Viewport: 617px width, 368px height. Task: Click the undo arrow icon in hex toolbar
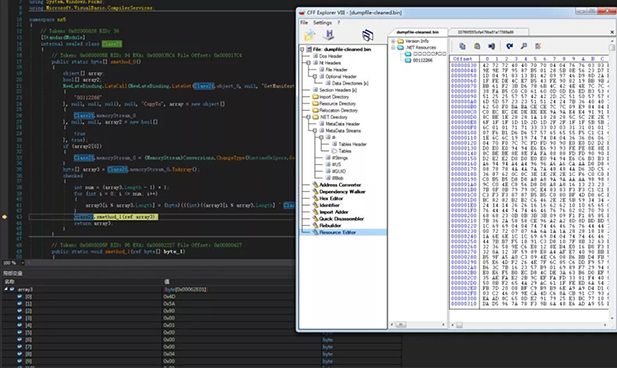510,46
